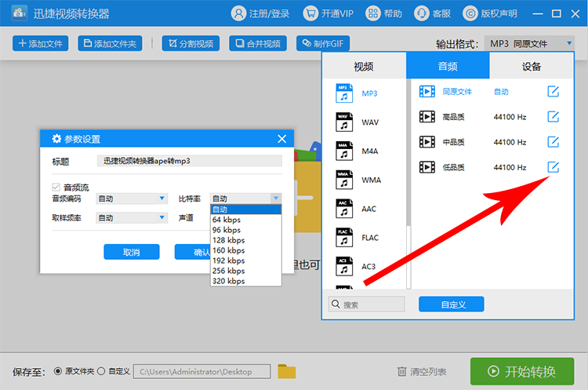
Task: Click the search magnifier icon
Action: pos(336,304)
